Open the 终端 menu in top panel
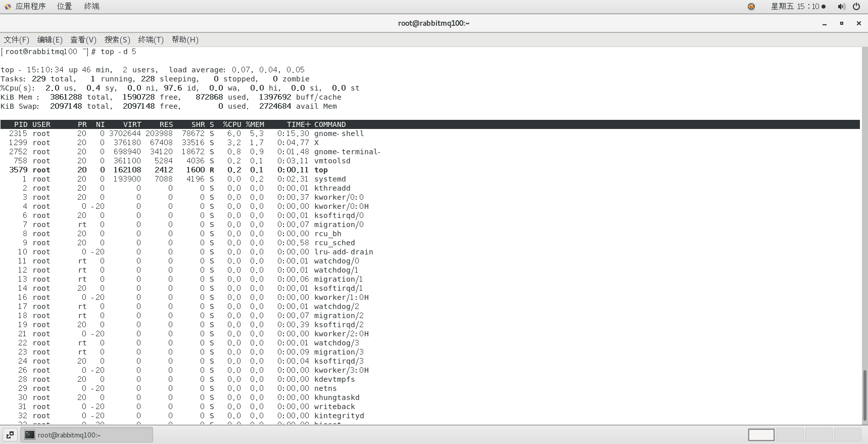The width and height of the screenshot is (868, 444). coord(92,6)
